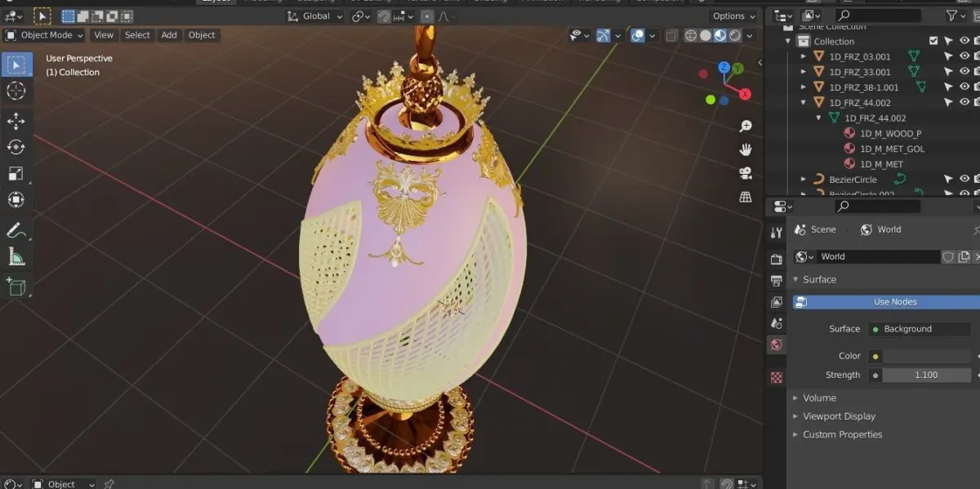The height and width of the screenshot is (489, 980).
Task: Open the Options dropdown
Action: pos(733,16)
